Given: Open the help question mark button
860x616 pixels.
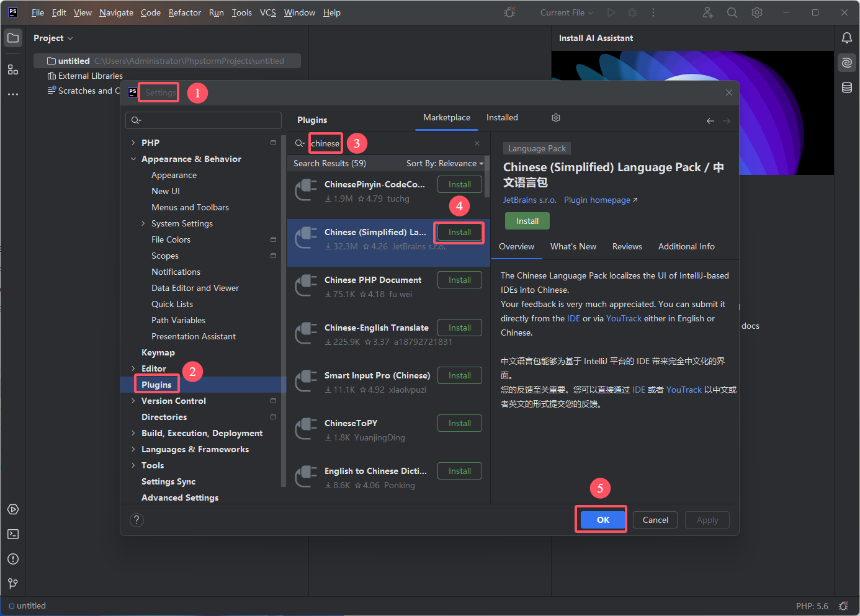Looking at the screenshot, I should 137,520.
